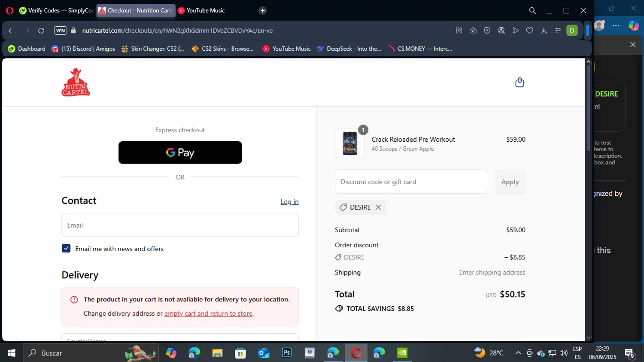Screen dimensions: 644x362
Task: Open the 22:29 clock and date
Action: pyautogui.click(x=602, y=353)
